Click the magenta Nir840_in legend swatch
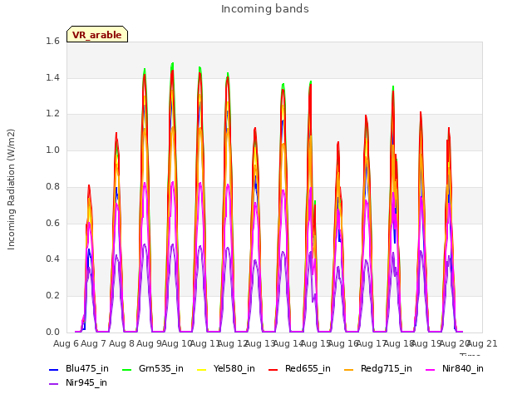The height and width of the screenshot is (399, 532). tap(431, 369)
